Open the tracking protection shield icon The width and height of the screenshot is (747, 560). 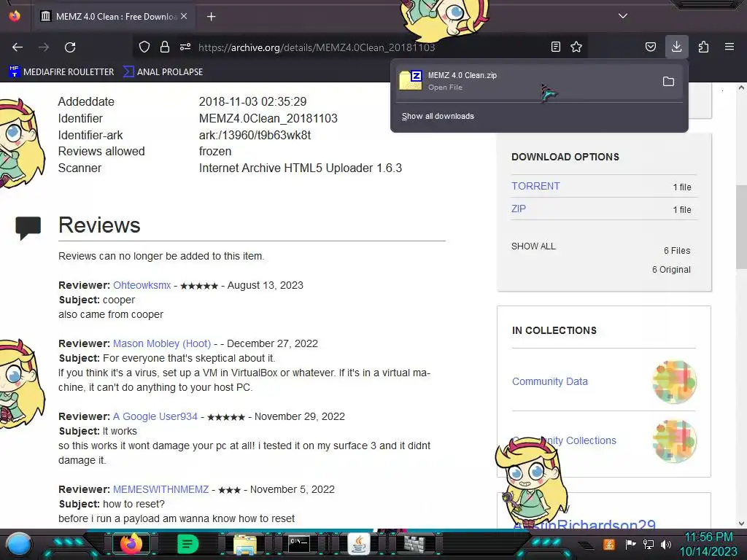pos(144,47)
